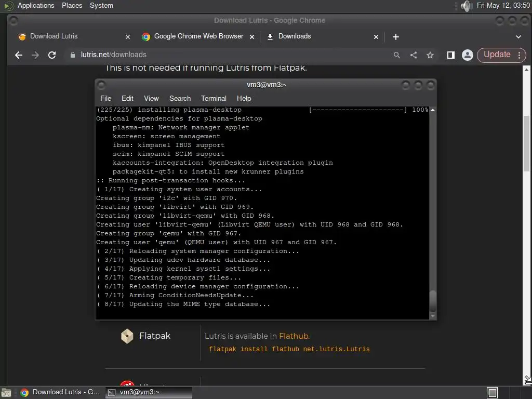Open the System menu
Screen dimensions: 532x399
(x=101, y=5)
